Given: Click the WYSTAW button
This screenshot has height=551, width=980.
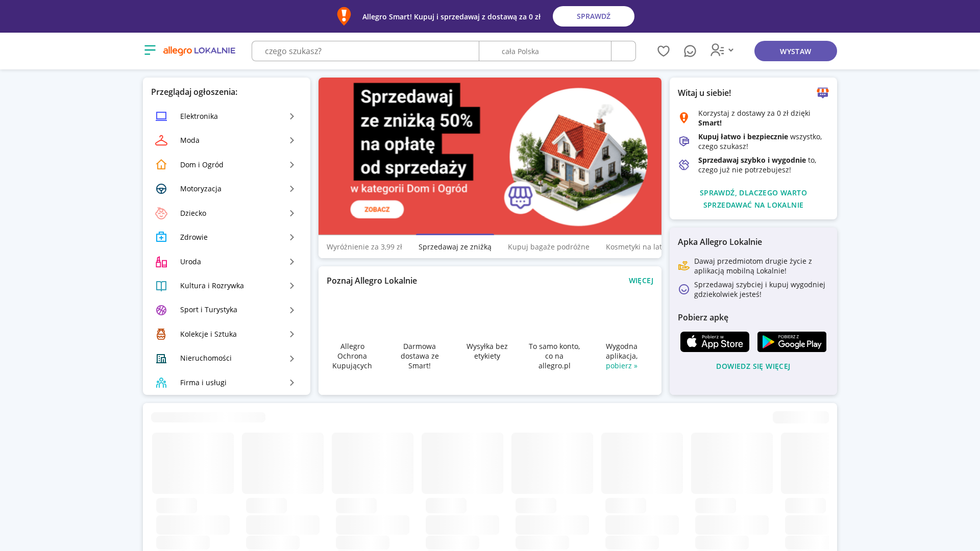Looking at the screenshot, I should click(x=796, y=51).
